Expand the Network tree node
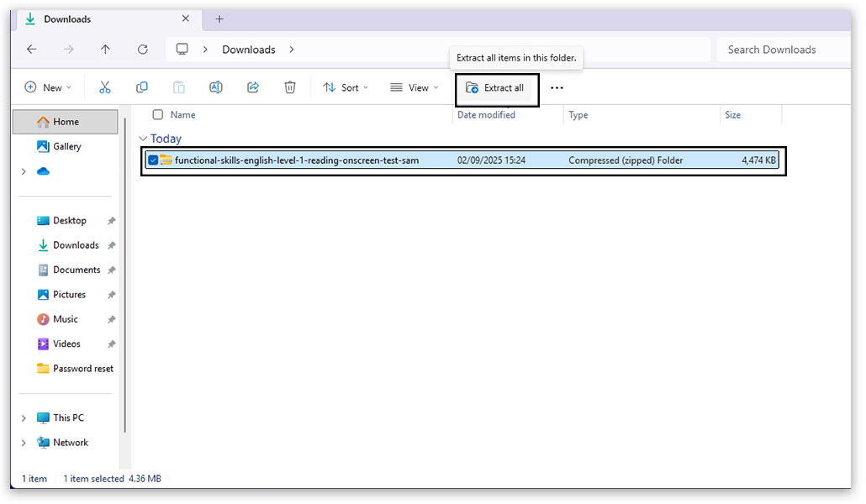The height and width of the screenshot is (504, 866). point(24,443)
